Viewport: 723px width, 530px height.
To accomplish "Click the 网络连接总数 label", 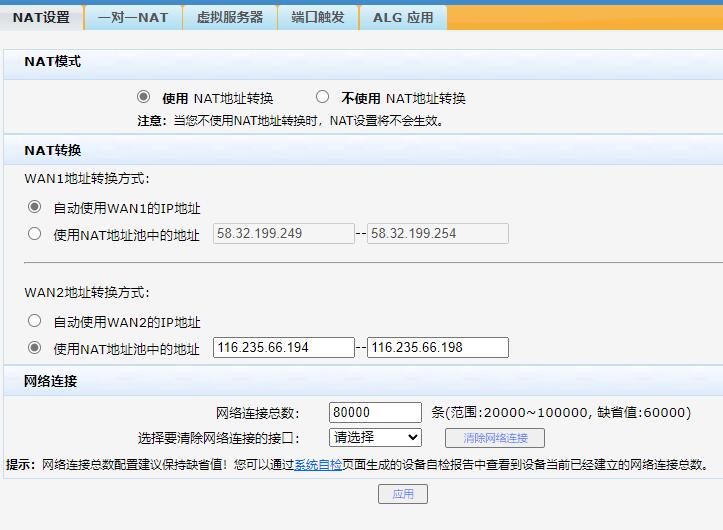I will coord(257,413).
